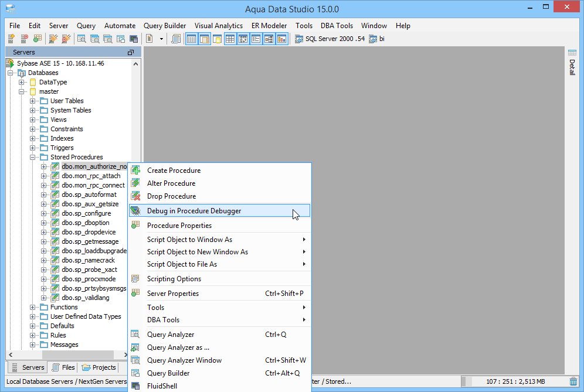Toggle the plain grid view toolbar button
Screen dimensions: 584x392
[230, 39]
